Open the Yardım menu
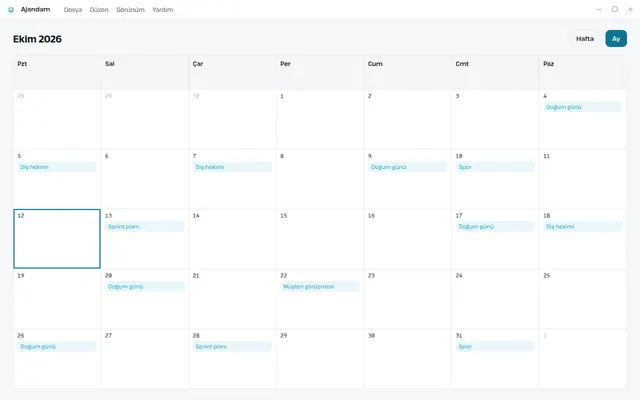Image resolution: width=640 pixels, height=400 pixels. click(162, 10)
